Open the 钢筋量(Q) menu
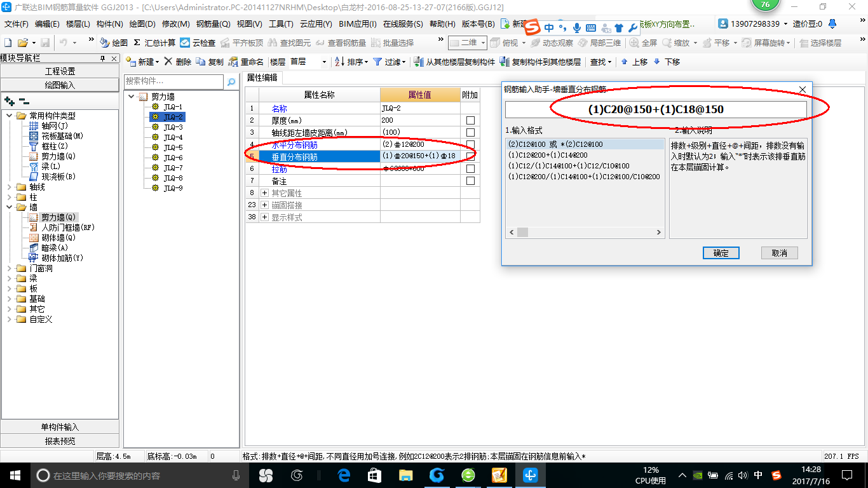 (213, 24)
